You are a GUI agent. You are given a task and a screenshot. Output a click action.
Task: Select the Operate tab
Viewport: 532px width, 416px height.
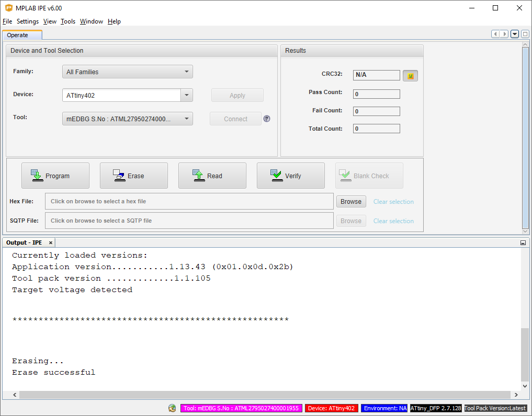(x=22, y=35)
